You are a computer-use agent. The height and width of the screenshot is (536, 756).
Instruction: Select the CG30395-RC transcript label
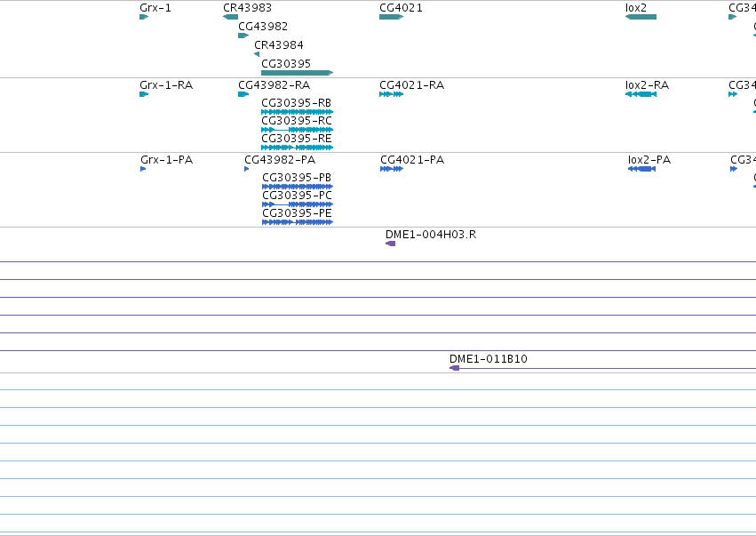pos(297,121)
